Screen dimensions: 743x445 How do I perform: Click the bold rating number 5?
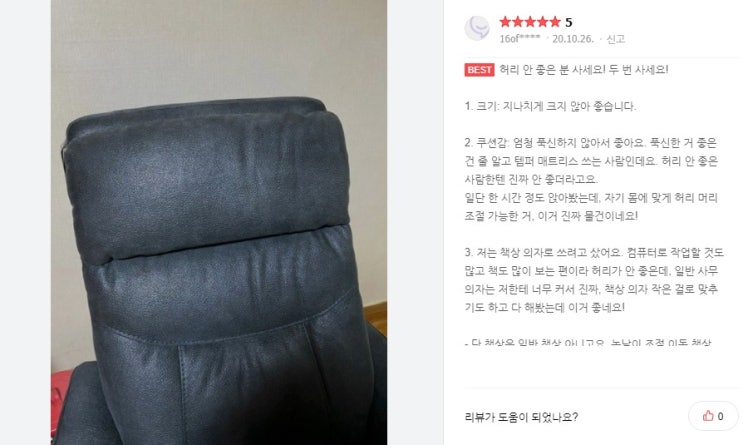tap(569, 22)
